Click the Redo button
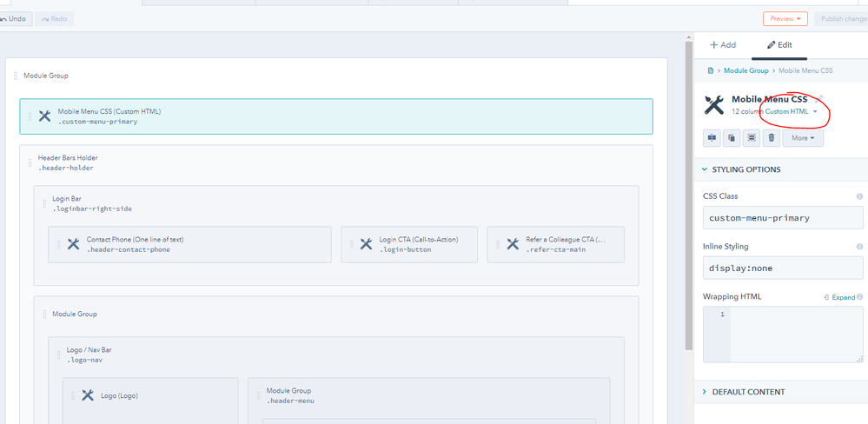The width and height of the screenshot is (868, 424). (x=54, y=19)
